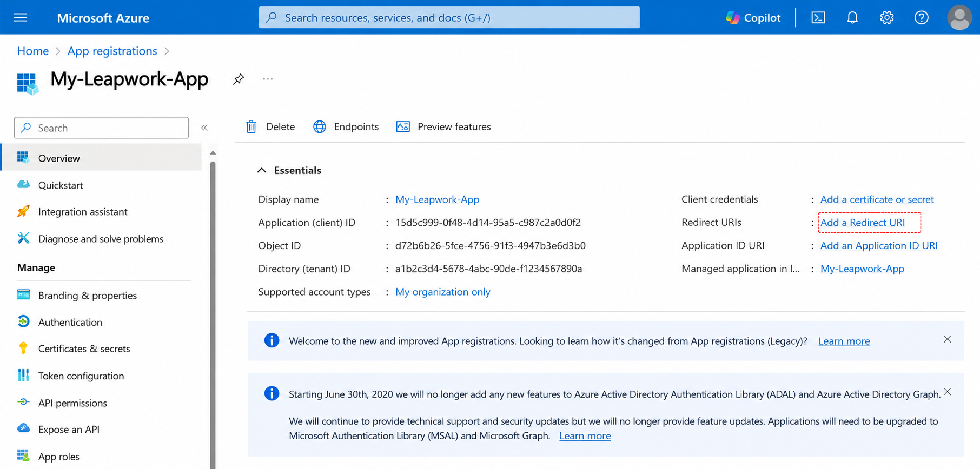Open Token configuration menu item
Image resolution: width=980 pixels, height=469 pixels.
[x=81, y=376]
